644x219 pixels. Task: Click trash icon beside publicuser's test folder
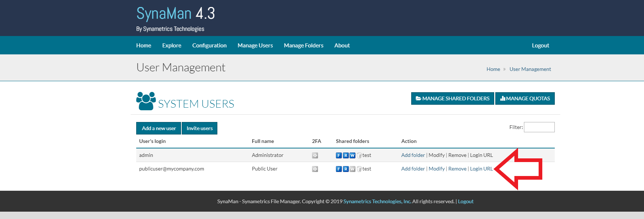[359, 169]
